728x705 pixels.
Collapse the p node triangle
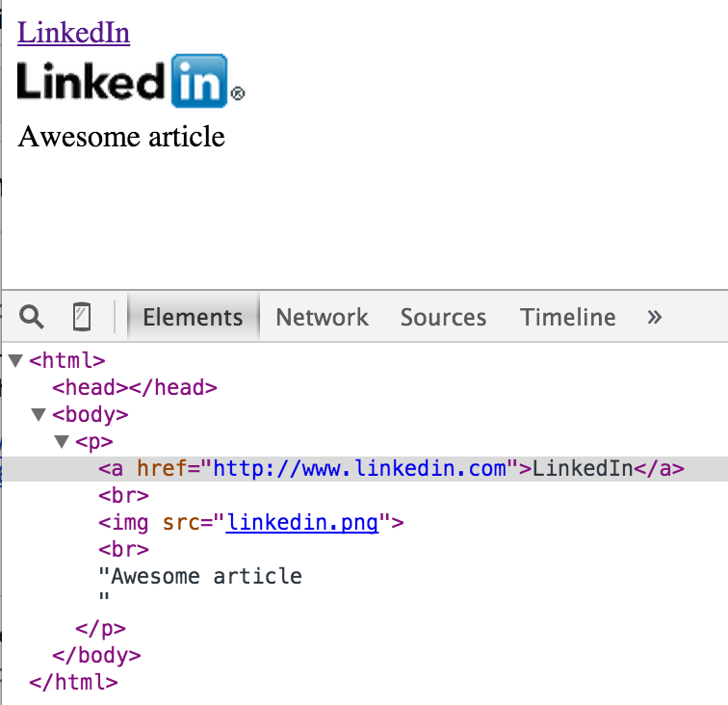[62, 441]
